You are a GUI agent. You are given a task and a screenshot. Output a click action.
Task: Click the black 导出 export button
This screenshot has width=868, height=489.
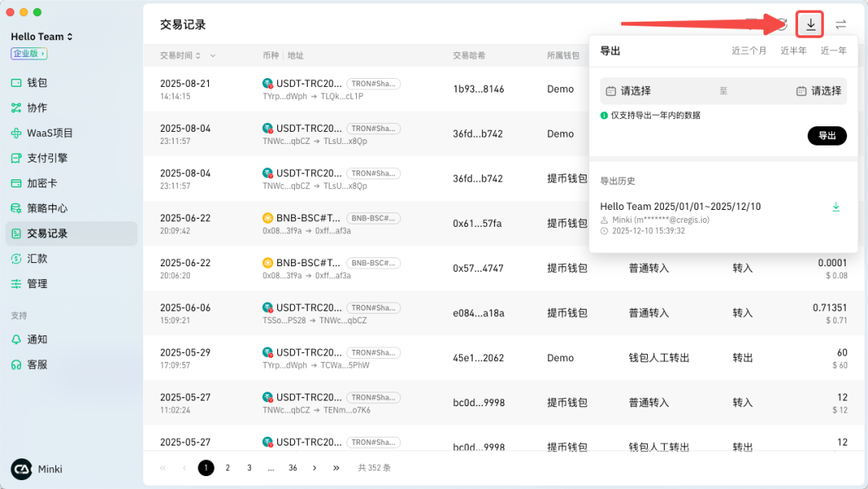tap(827, 135)
